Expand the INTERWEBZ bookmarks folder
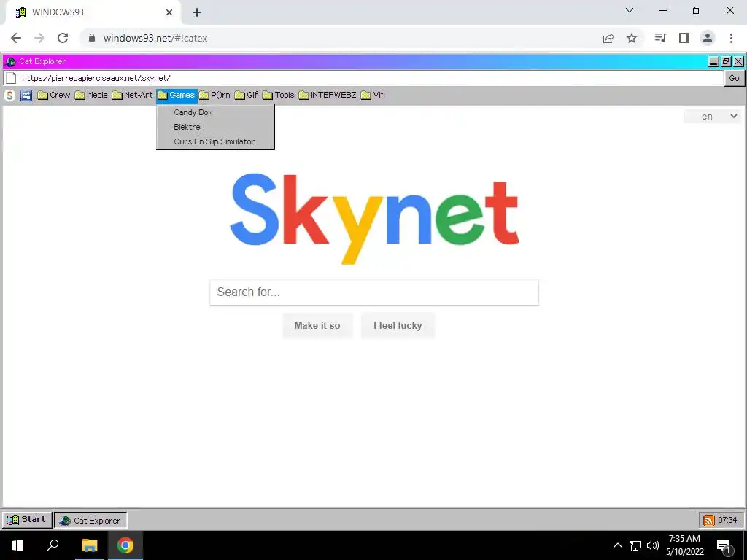This screenshot has width=747, height=560. pyautogui.click(x=328, y=96)
